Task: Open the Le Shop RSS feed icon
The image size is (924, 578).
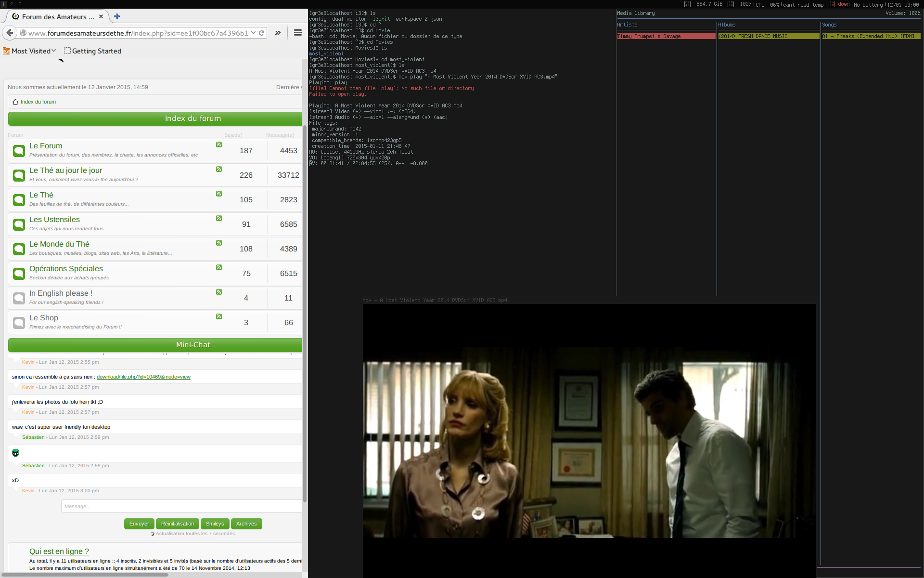Action: [x=219, y=316]
